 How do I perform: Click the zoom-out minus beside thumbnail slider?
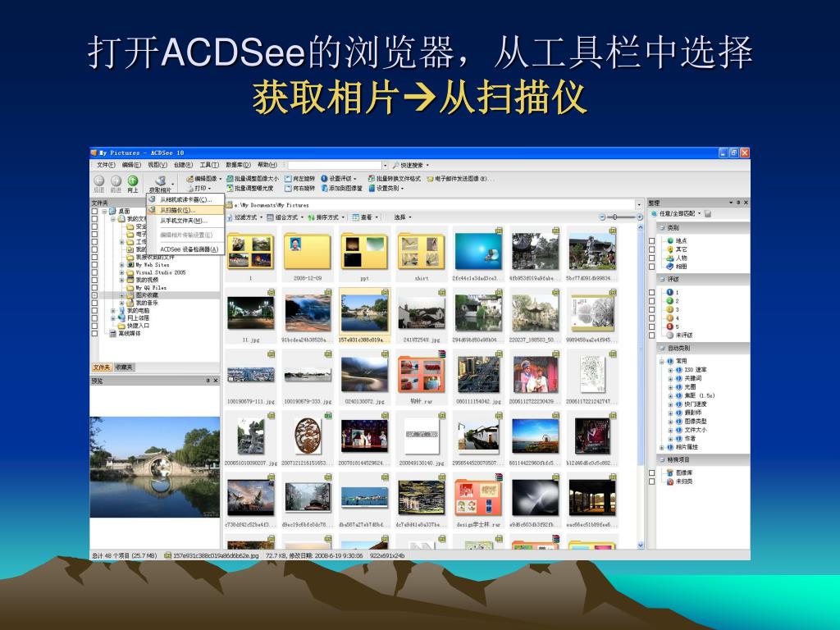602,217
